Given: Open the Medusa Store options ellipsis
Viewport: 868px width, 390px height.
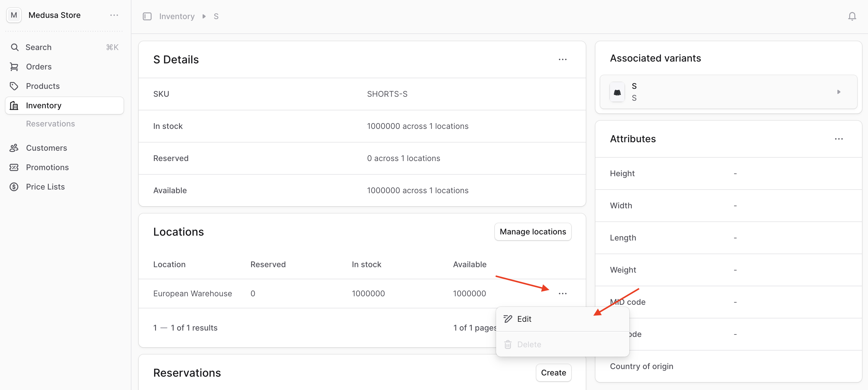Looking at the screenshot, I should 114,15.
